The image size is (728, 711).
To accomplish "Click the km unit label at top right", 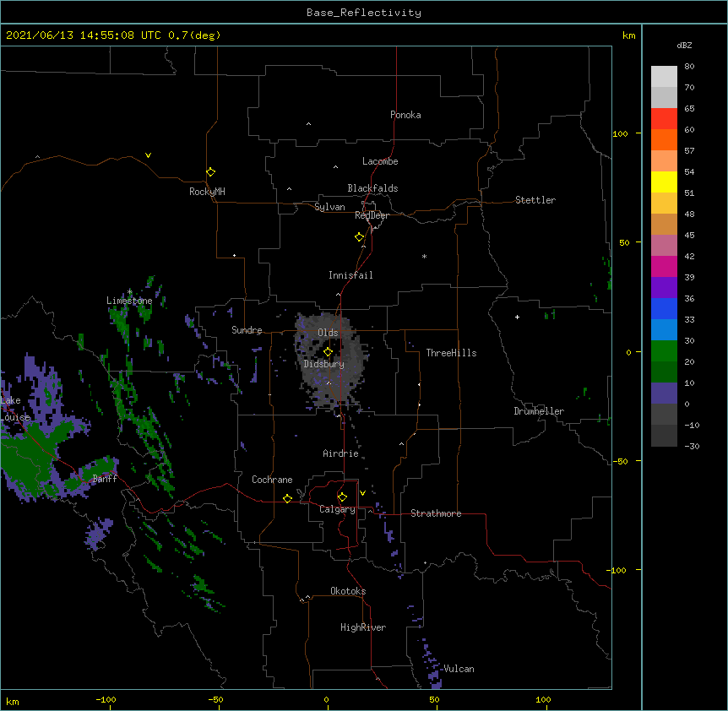I will pos(629,35).
